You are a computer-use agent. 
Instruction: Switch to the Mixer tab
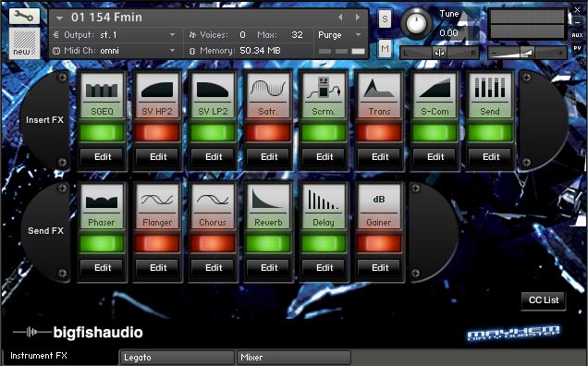[x=294, y=358]
